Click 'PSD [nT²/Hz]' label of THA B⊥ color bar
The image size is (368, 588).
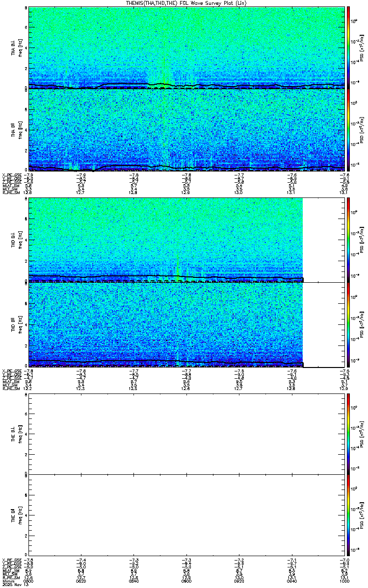click(x=362, y=48)
